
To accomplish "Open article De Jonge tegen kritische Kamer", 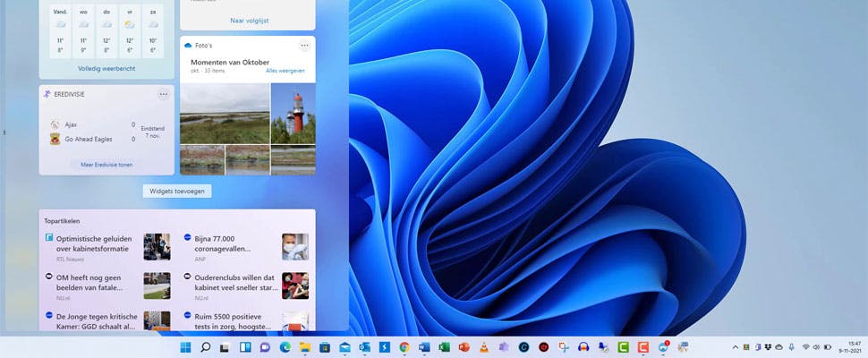I will (97, 321).
